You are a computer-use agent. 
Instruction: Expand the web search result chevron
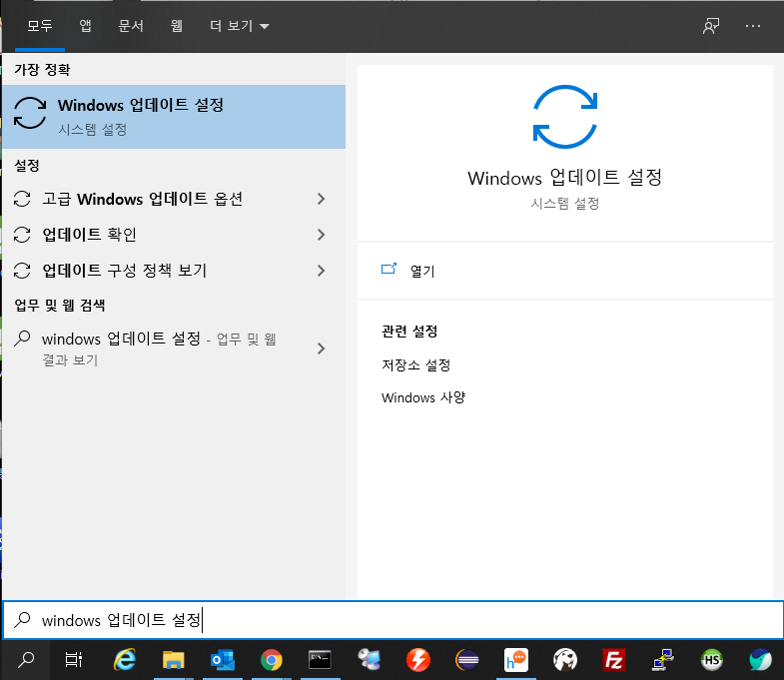pyautogui.click(x=321, y=348)
